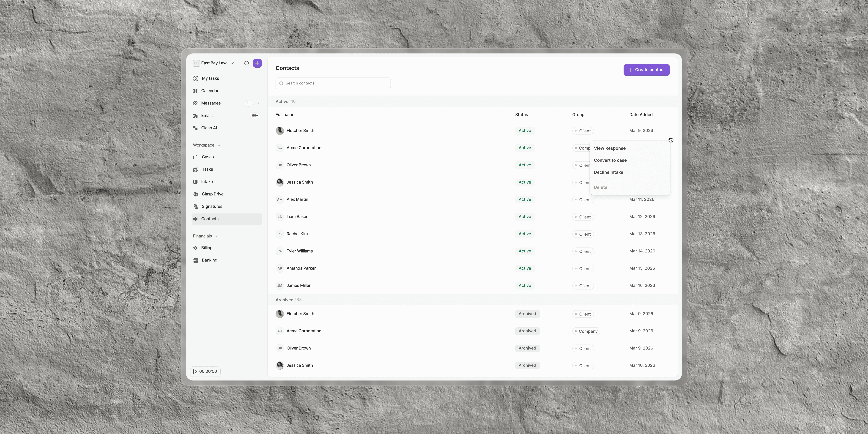Open Banking under Financials
Screen dimensions: 868x434
click(x=209, y=260)
